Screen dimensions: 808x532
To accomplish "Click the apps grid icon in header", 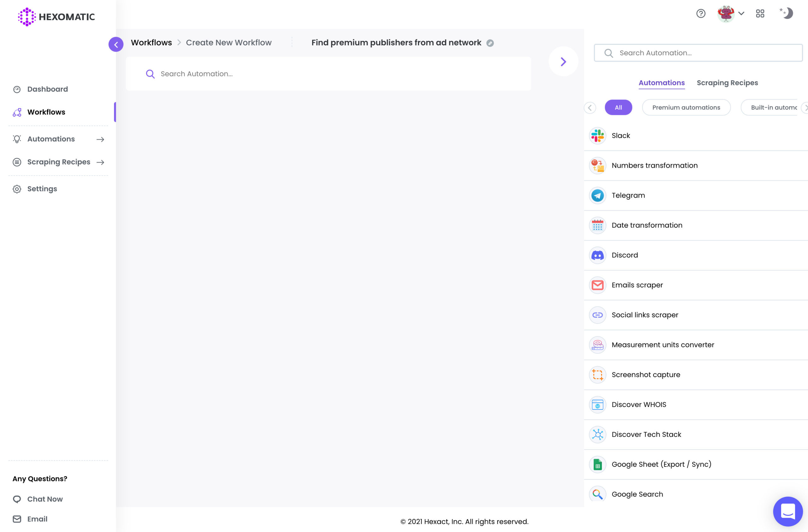I will point(760,14).
